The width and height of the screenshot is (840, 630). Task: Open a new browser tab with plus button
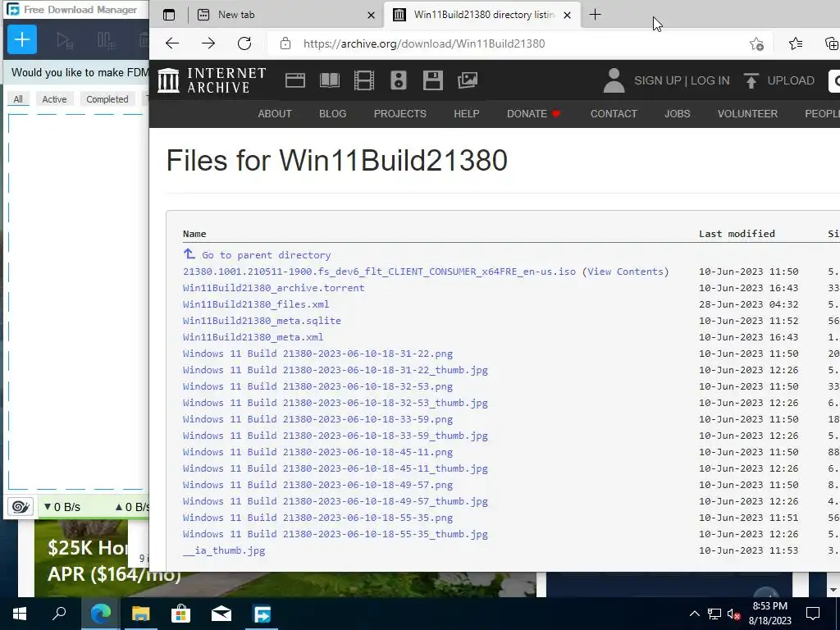595,15
